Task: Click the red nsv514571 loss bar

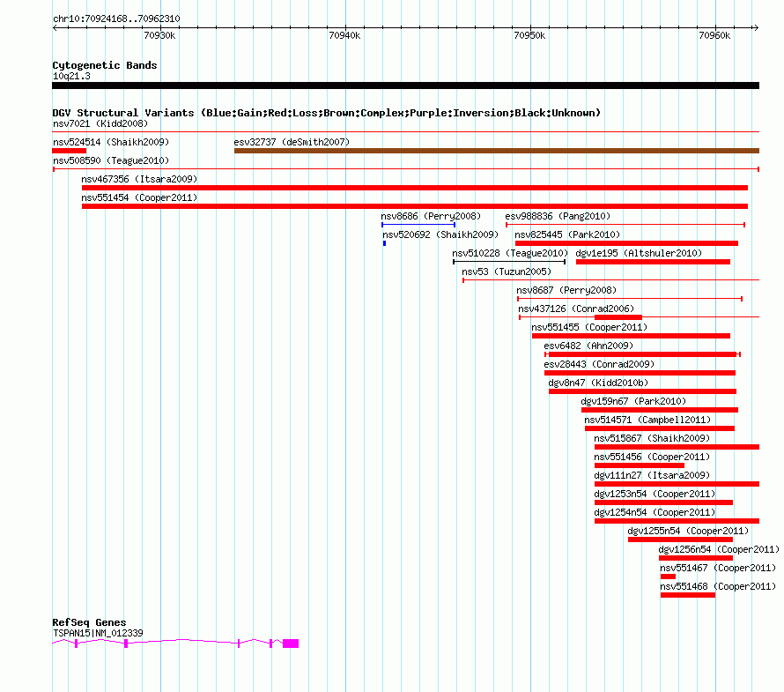Action: click(x=660, y=428)
